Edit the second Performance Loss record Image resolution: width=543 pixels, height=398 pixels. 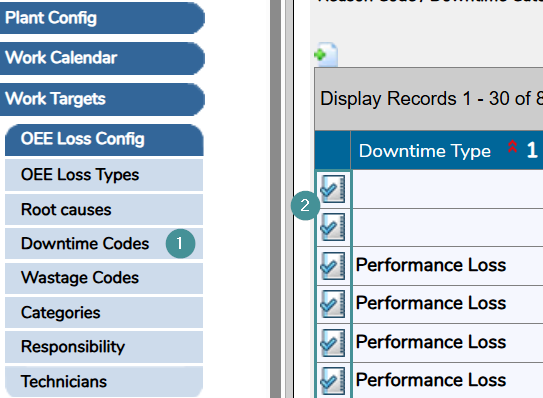tap(332, 304)
